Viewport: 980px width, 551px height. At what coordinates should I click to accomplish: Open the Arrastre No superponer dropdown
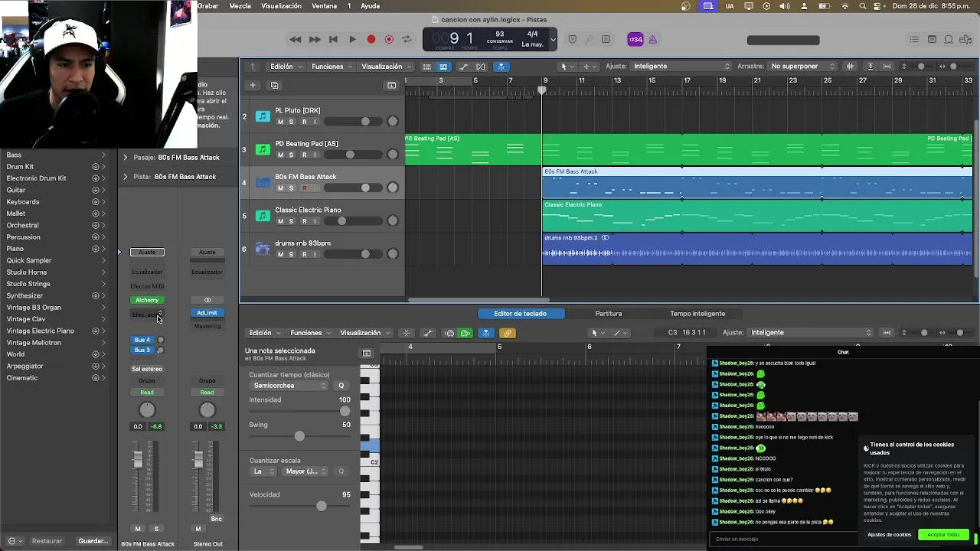[x=802, y=67]
